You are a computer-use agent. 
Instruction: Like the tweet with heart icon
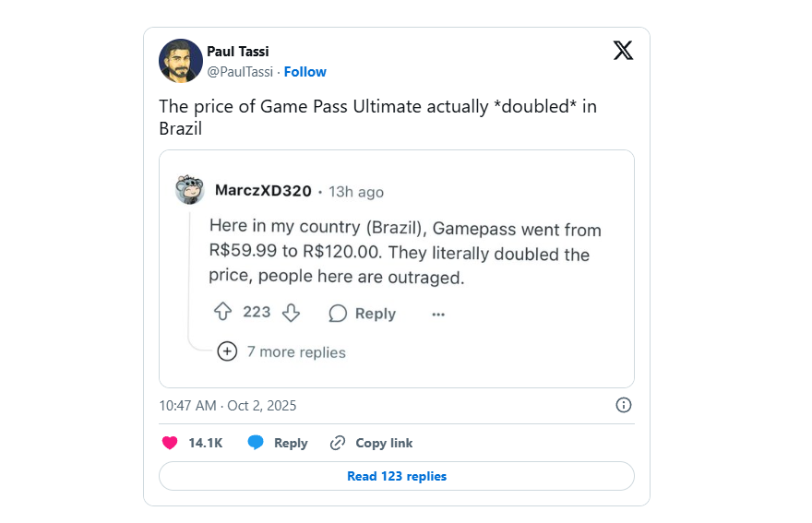[x=170, y=443]
